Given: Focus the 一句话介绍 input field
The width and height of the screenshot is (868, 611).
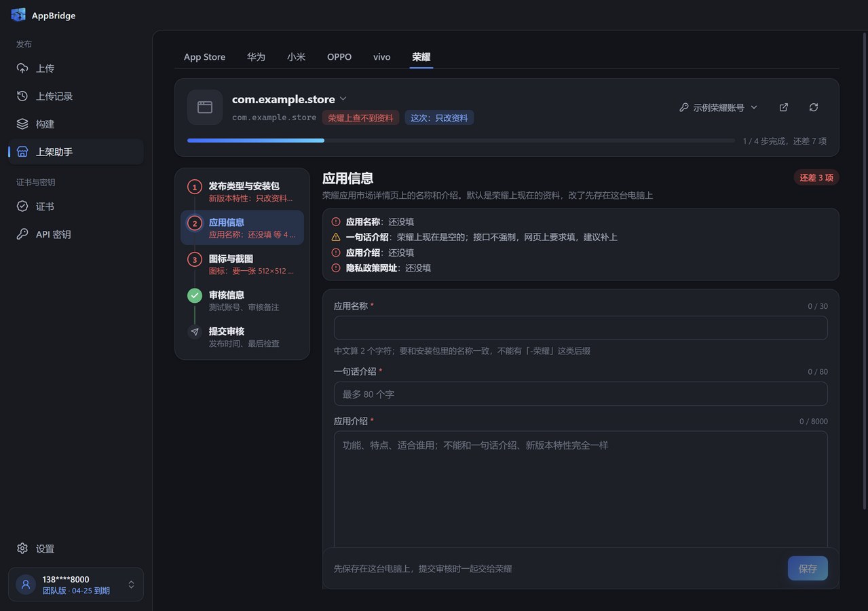Looking at the screenshot, I should click(581, 394).
